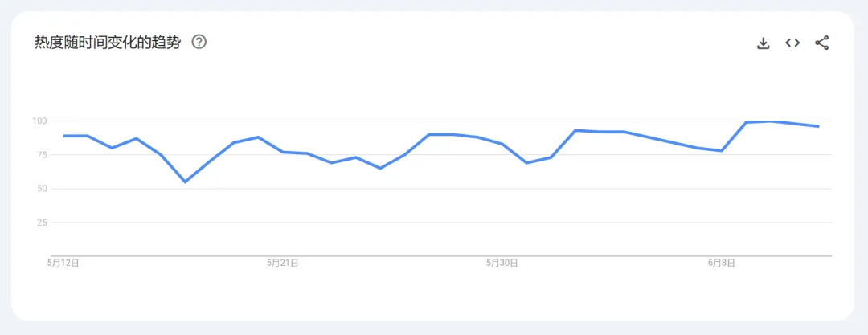Click the dip point just after 5月30日
The width and height of the screenshot is (868, 335).
pyautogui.click(x=526, y=163)
